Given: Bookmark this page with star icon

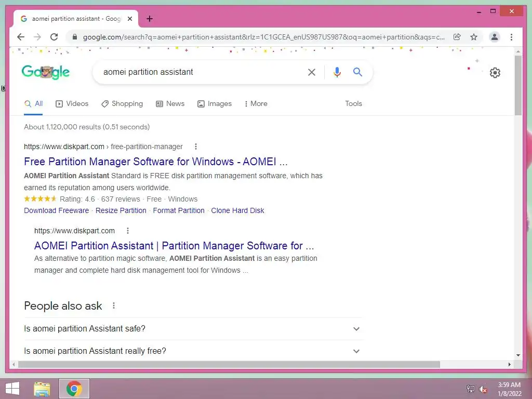Looking at the screenshot, I should 474,37.
